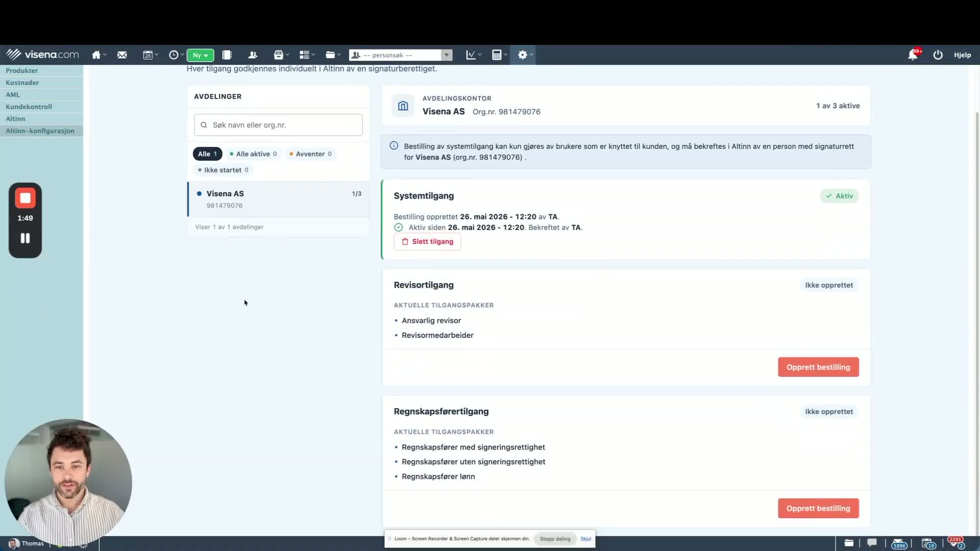Open the mail envelope icon
This screenshot has width=980, height=551.
(122, 55)
